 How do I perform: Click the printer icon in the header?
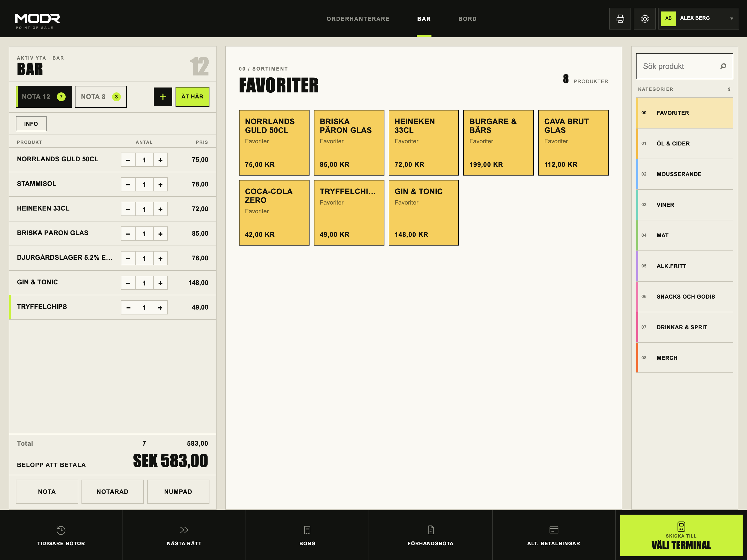[x=620, y=19]
